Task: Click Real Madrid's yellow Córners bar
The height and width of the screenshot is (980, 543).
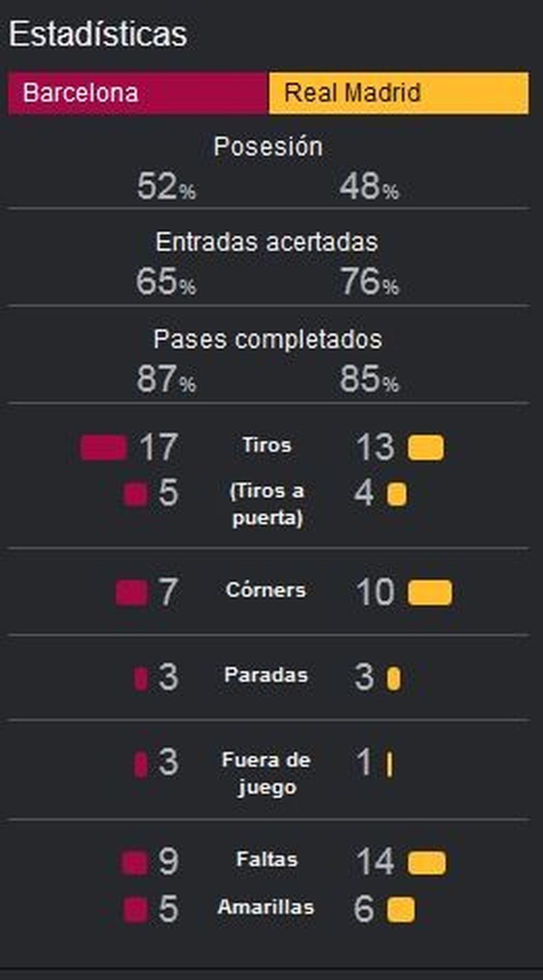Action: point(430,593)
